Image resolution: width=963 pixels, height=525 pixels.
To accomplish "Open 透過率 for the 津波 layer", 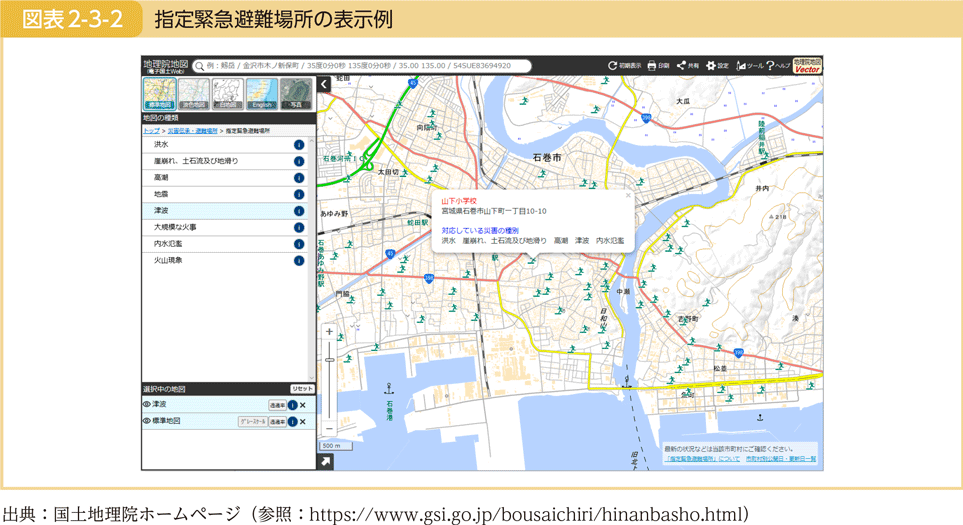I will (x=278, y=405).
